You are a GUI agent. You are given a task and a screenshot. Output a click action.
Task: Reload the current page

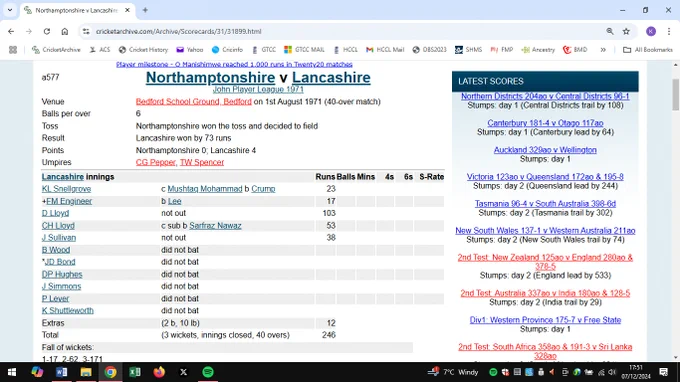click(47, 31)
